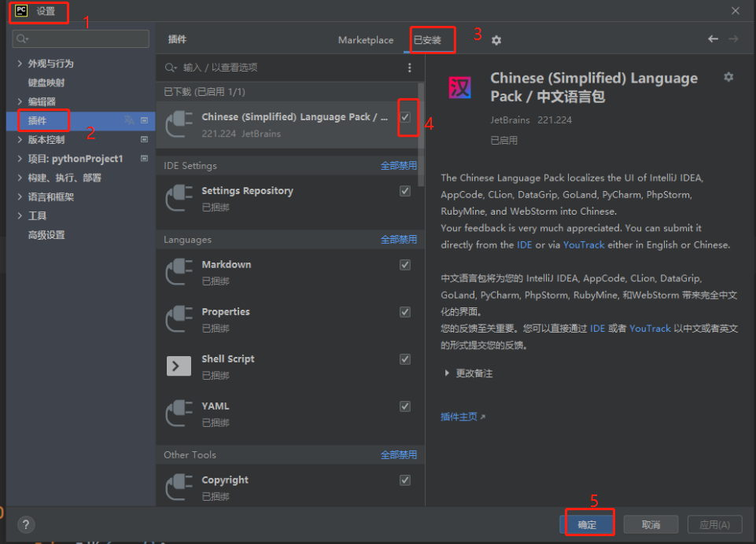The image size is (756, 544).
Task: Open YouTrack link in Chinese description
Action: pyautogui.click(x=650, y=328)
